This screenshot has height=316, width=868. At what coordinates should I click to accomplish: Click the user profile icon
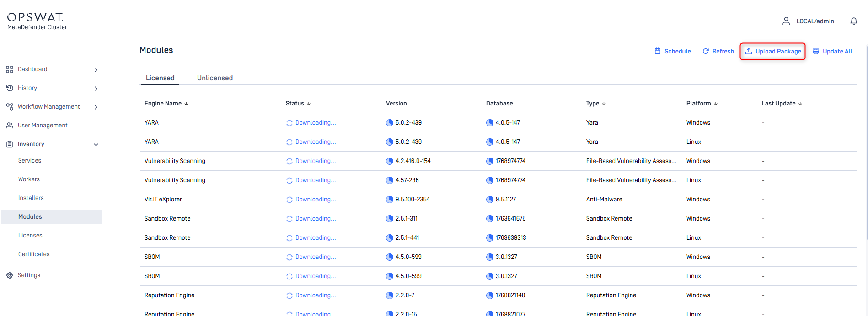[786, 21]
